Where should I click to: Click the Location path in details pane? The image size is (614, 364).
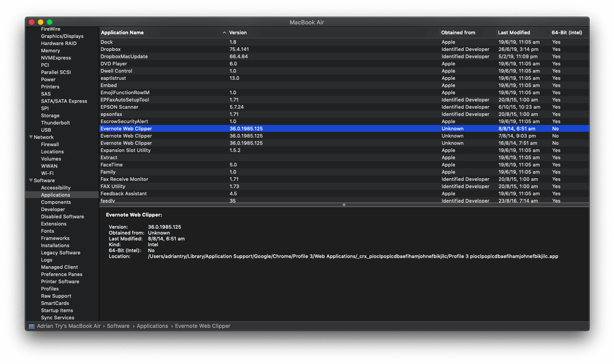pyautogui.click(x=353, y=257)
